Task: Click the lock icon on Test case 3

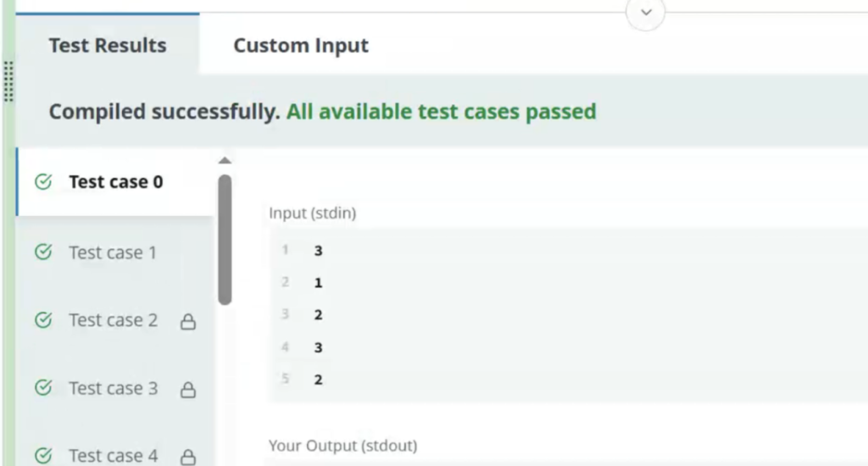Action: click(x=188, y=390)
